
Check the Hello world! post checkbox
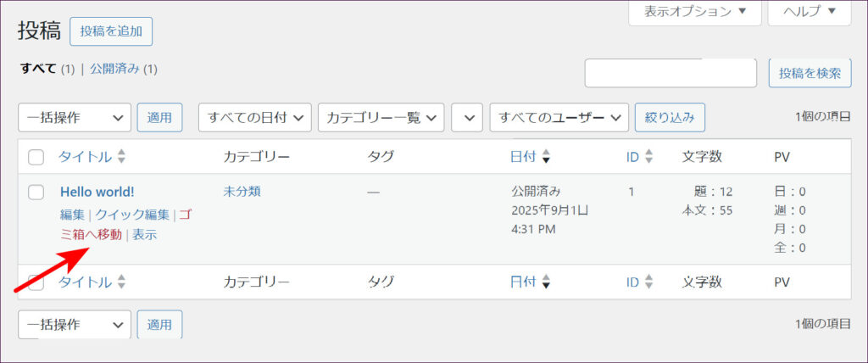click(36, 192)
